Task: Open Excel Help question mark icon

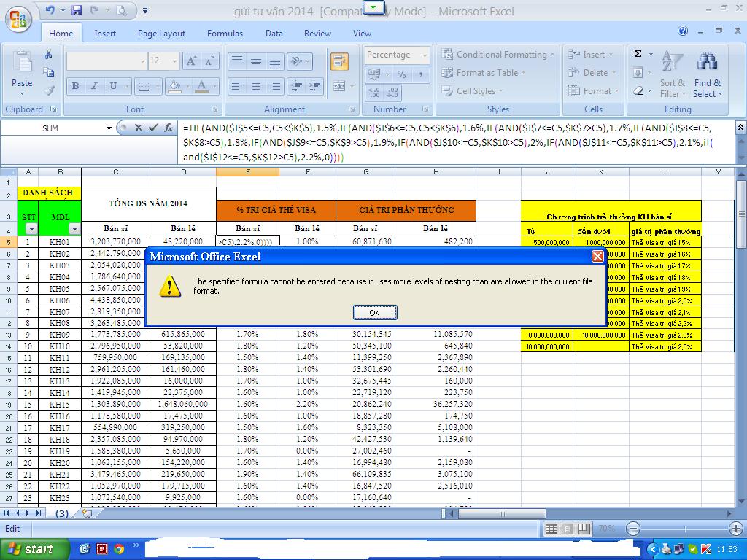Action: (x=683, y=31)
